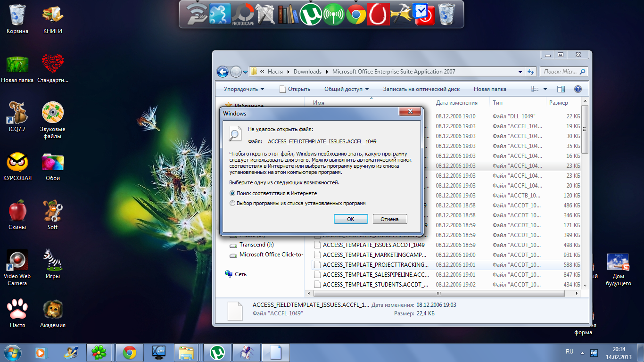Open the Корзина desktop icon
Viewport: 644px width, 362px height.
(x=17, y=19)
